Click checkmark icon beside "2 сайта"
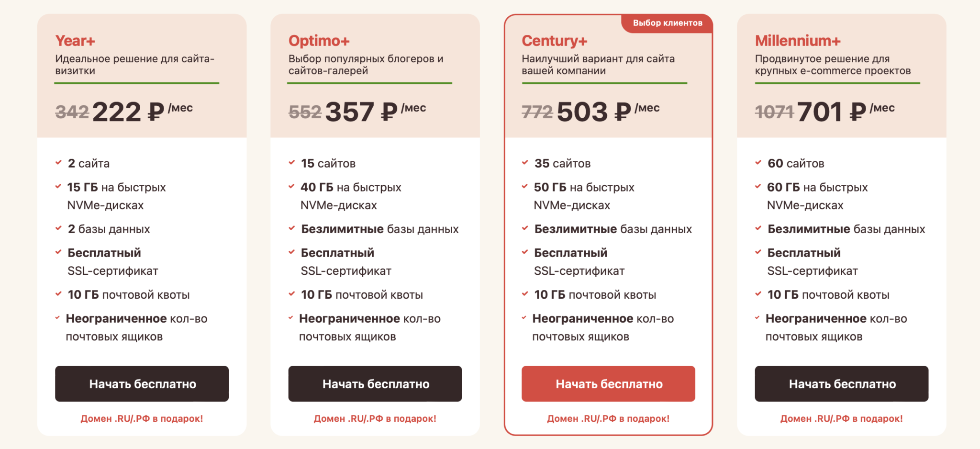Image resolution: width=980 pixels, height=449 pixels. (58, 163)
